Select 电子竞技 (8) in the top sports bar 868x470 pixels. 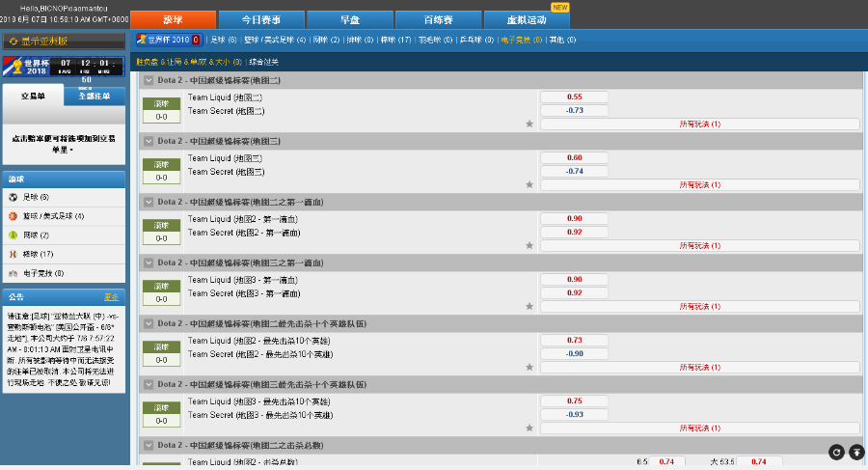click(521, 40)
